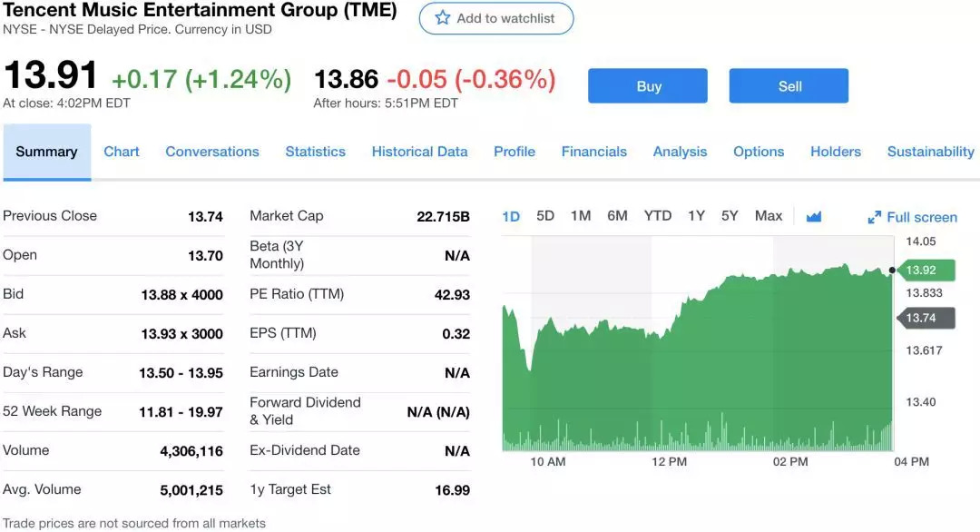
Task: Click the star Add to watchlist button
Action: coord(495,18)
